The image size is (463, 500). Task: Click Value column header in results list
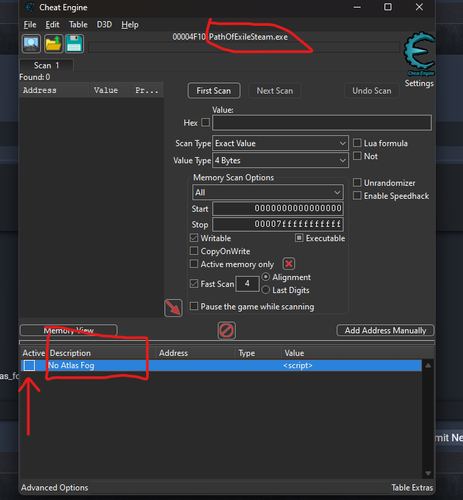(110, 90)
